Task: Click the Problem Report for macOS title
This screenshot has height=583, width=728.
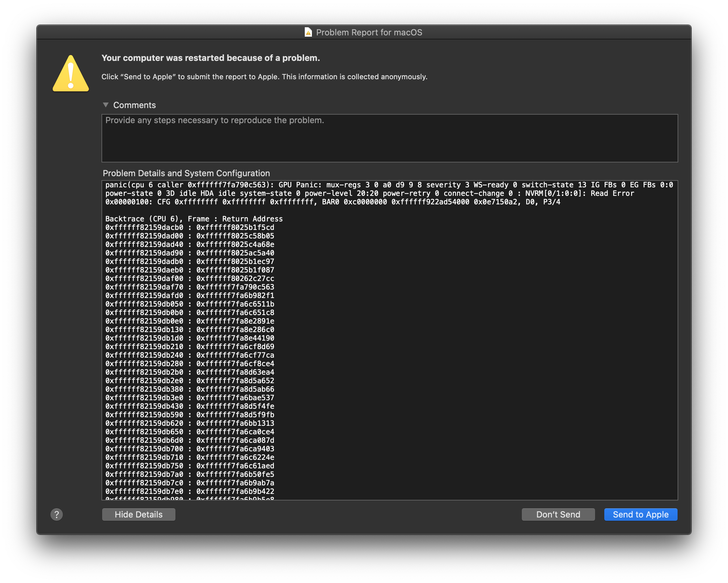Action: tap(369, 32)
